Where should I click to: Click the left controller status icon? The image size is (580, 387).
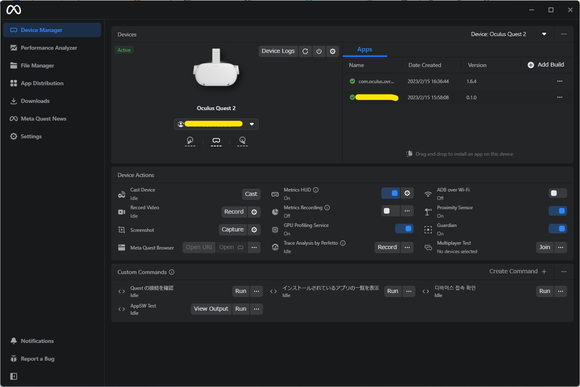[190, 141]
